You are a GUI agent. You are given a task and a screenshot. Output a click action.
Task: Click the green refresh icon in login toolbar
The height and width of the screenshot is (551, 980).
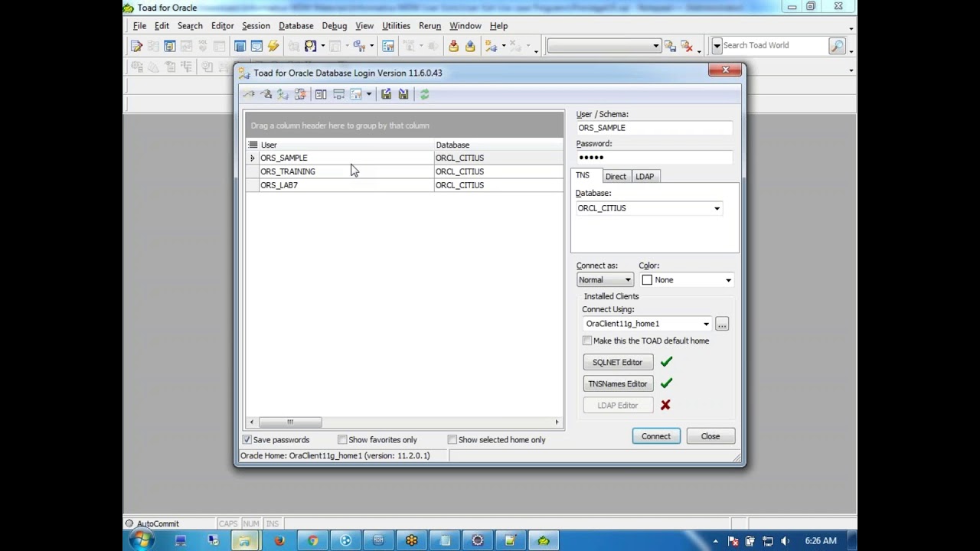tap(425, 94)
